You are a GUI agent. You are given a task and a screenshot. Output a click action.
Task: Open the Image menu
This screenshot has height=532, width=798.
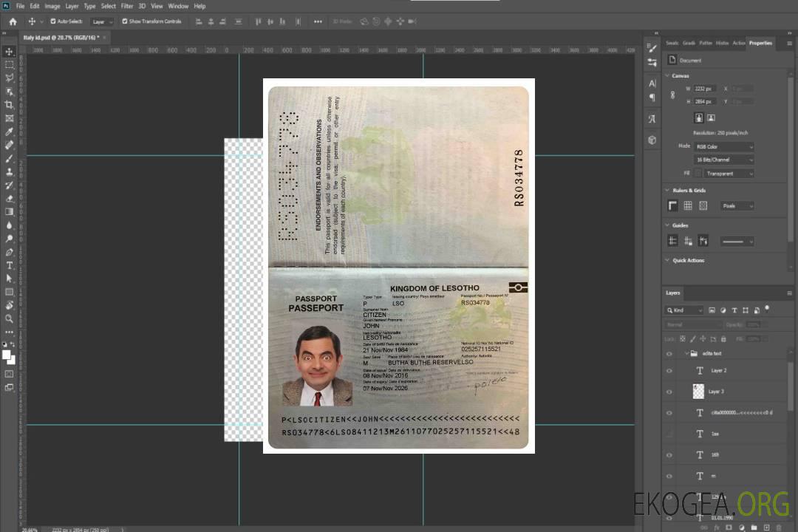[x=52, y=6]
